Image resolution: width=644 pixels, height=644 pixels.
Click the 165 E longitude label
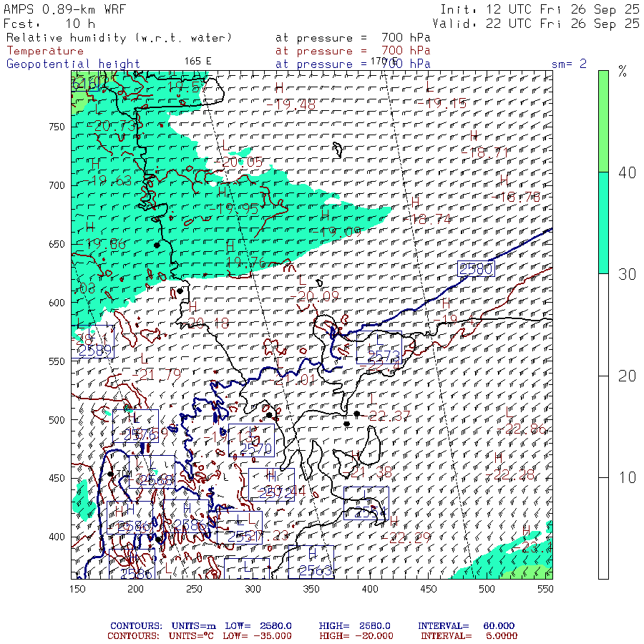tap(197, 61)
